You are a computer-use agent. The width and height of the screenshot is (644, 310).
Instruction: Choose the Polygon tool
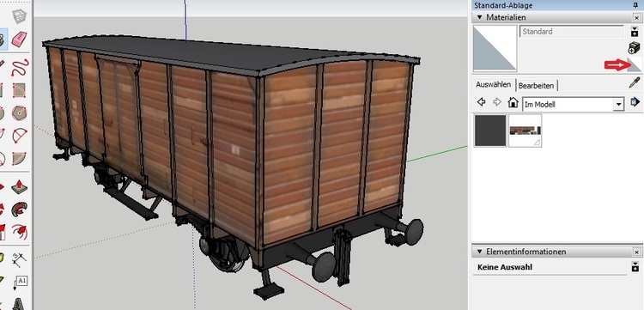19,112
